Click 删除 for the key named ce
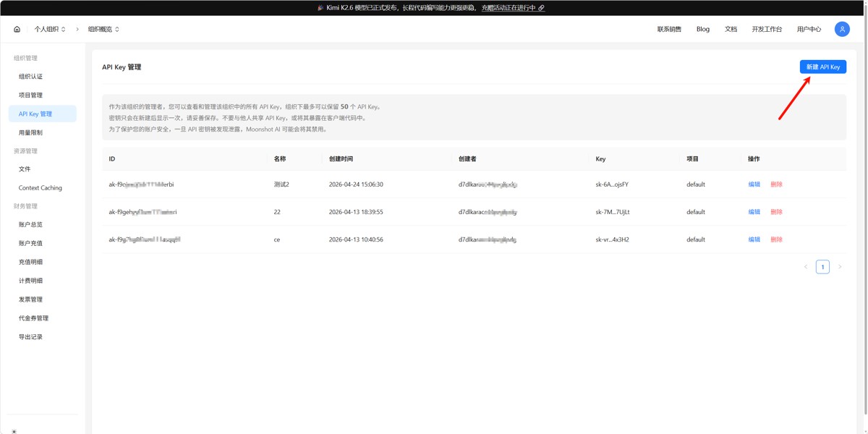868x434 pixels. click(x=777, y=239)
